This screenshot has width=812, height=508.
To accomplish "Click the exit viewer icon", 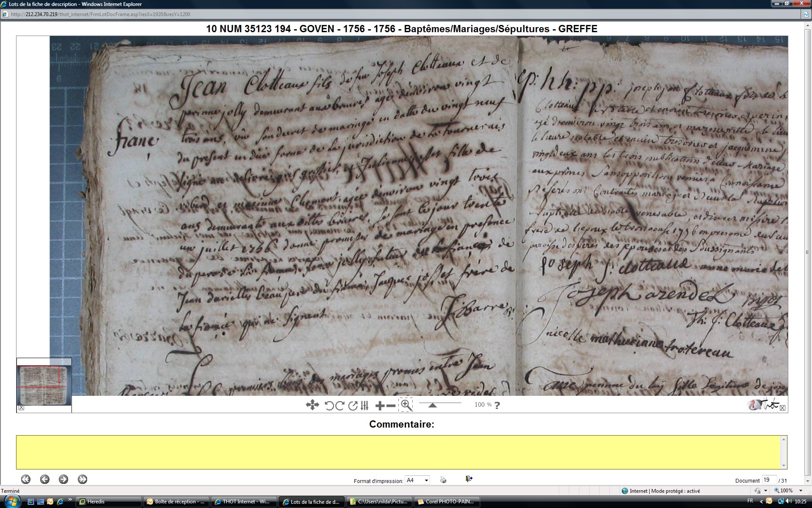I will tap(469, 479).
